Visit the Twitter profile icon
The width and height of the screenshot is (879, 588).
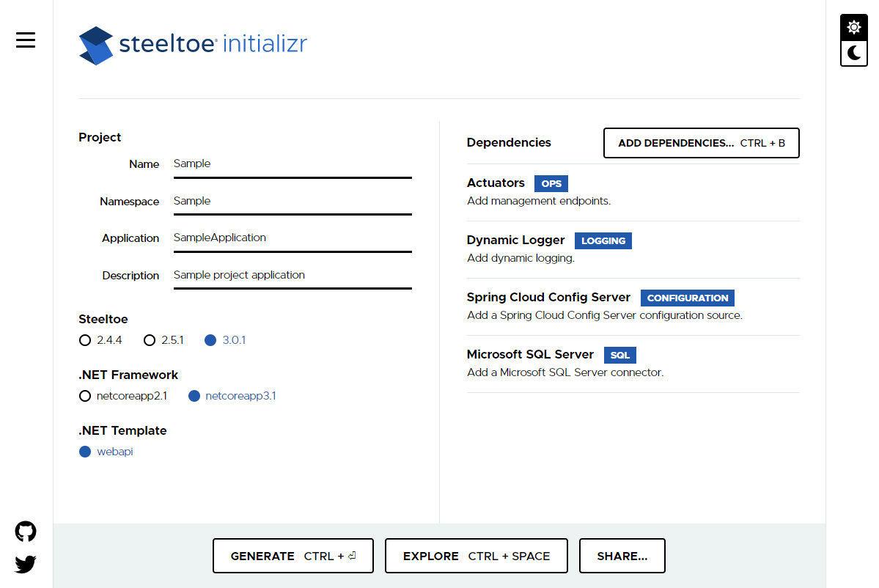[25, 565]
